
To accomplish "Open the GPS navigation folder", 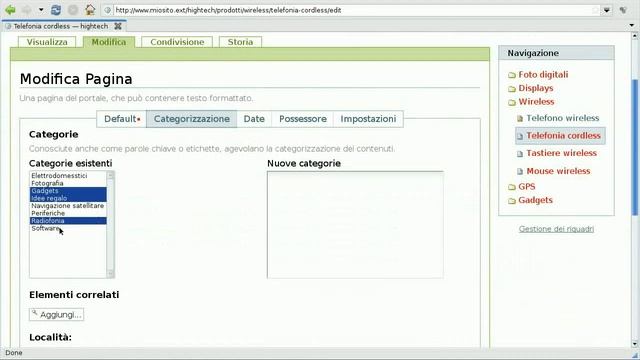I will [x=527, y=187].
